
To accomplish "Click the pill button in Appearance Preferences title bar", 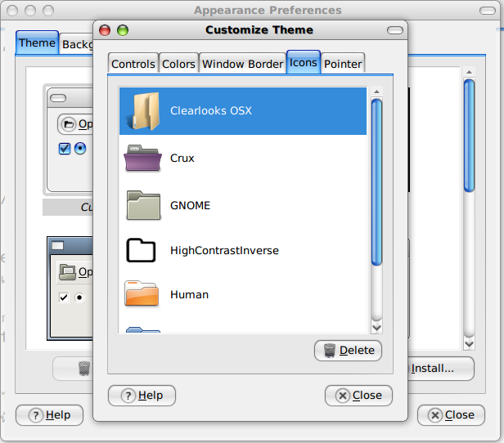I will pyautogui.click(x=488, y=11).
